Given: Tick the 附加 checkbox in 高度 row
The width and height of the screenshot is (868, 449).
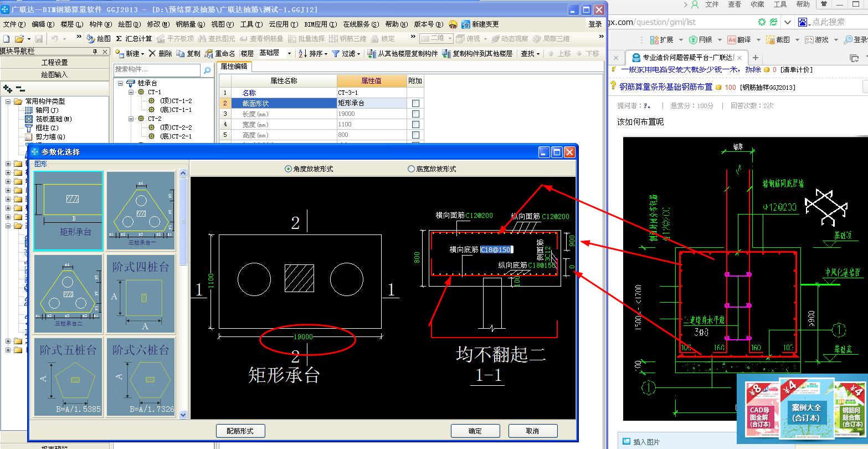Looking at the screenshot, I should pos(415,135).
